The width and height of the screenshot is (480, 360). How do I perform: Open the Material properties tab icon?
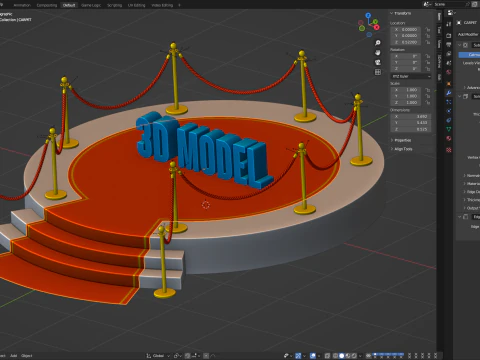[449, 138]
